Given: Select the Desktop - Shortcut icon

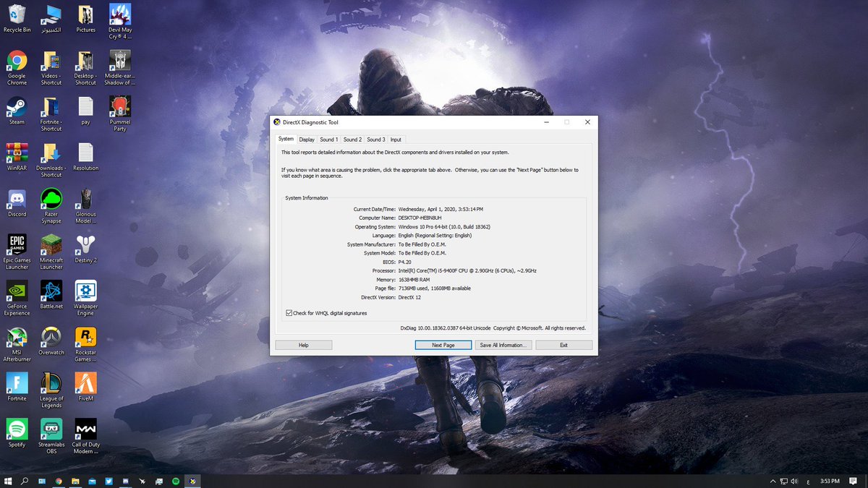Looking at the screenshot, I should pos(85,68).
